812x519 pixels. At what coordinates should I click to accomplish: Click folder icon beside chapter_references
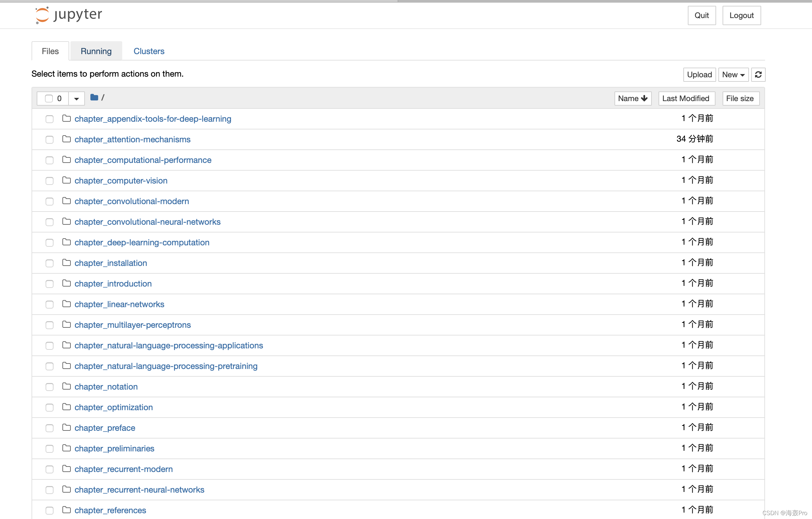pos(66,510)
